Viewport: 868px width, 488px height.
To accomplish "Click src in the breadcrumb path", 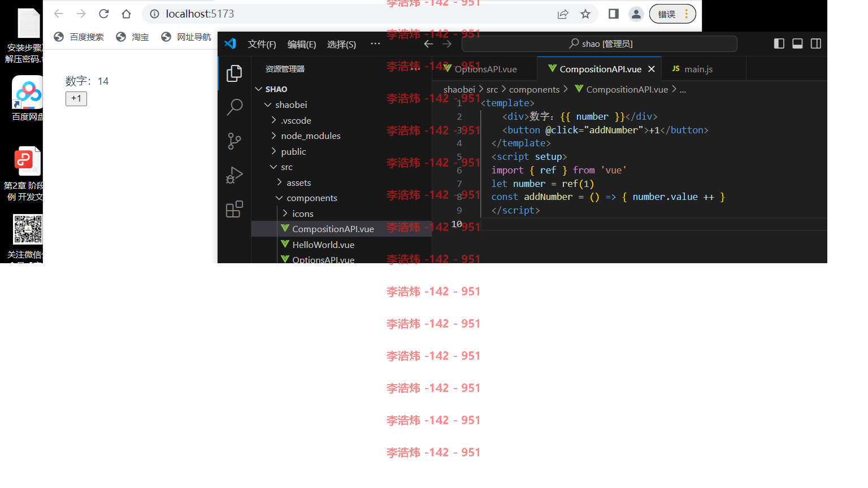I will [492, 89].
